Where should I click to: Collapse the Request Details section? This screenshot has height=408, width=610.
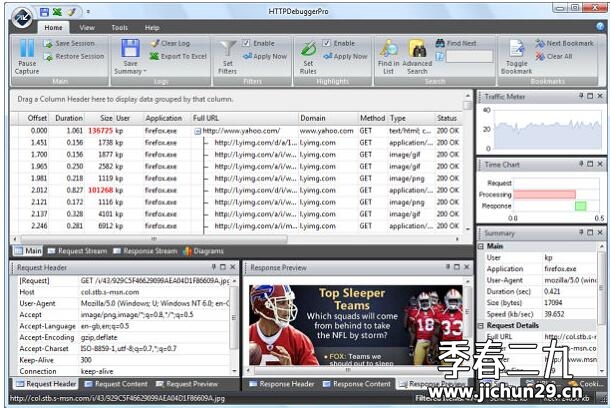480,326
